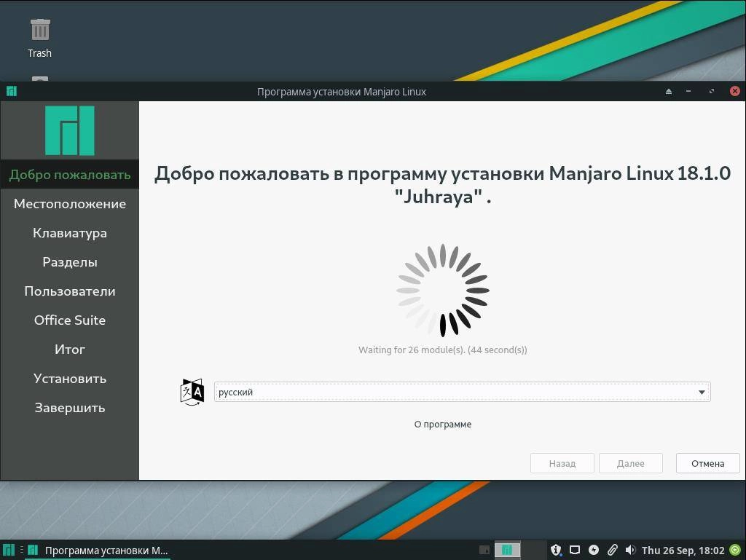Open the security info shield tray icon
Viewport: 746px width, 560px height.
tap(556, 550)
